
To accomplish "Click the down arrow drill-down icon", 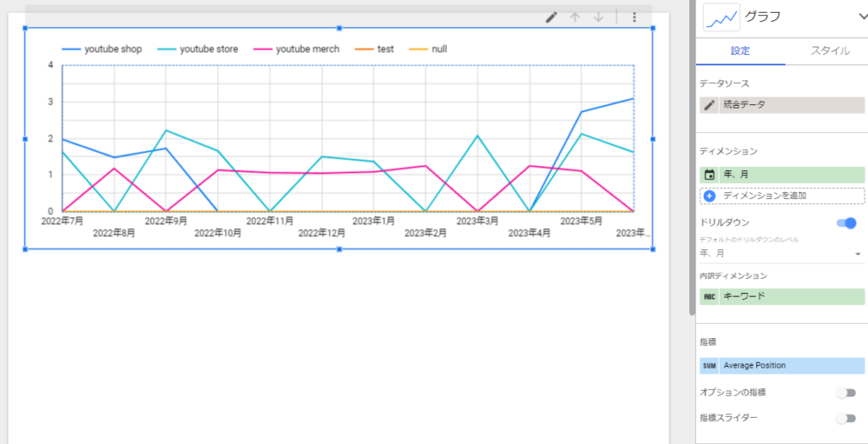I will click(x=598, y=17).
